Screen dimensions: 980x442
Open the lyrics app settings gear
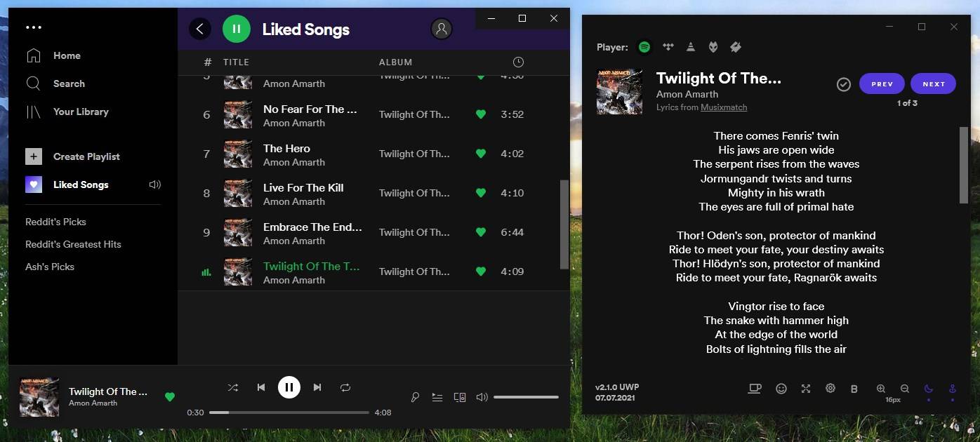tap(830, 388)
